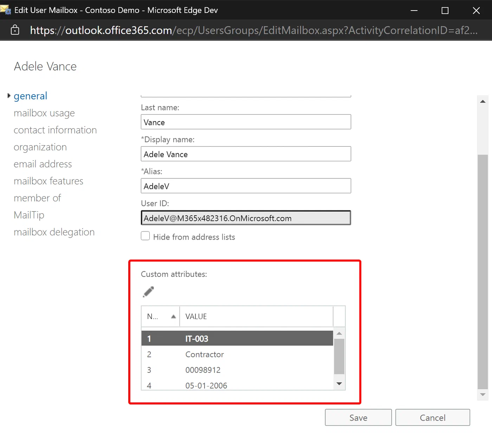Switch to organization section

[x=40, y=147]
